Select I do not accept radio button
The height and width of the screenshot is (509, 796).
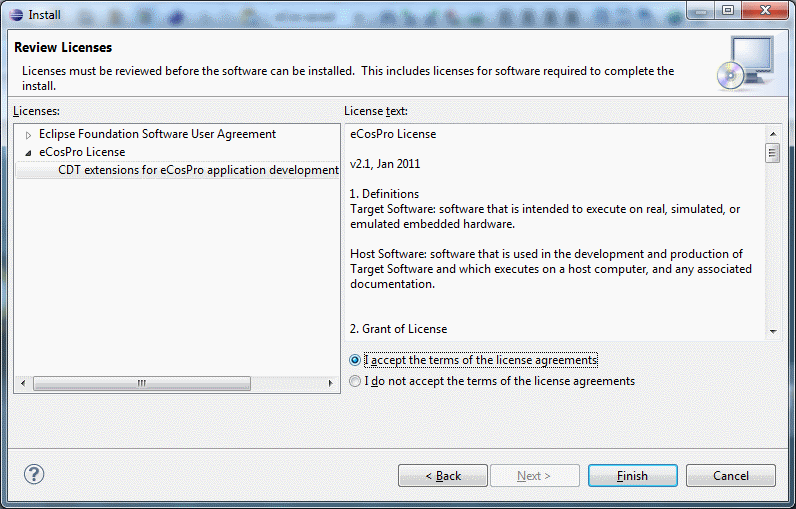355,381
